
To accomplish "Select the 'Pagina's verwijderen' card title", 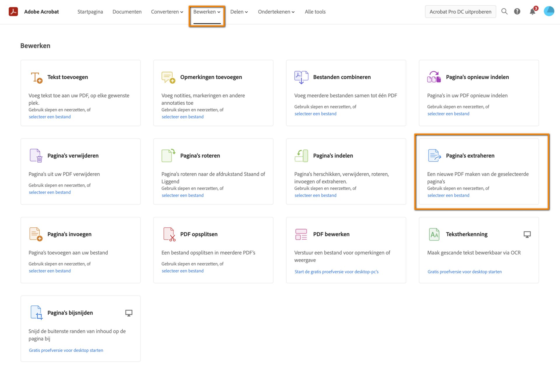I will [x=73, y=156].
